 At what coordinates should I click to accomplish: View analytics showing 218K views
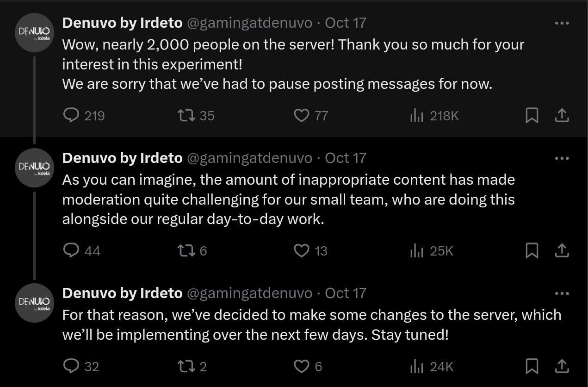click(417, 115)
